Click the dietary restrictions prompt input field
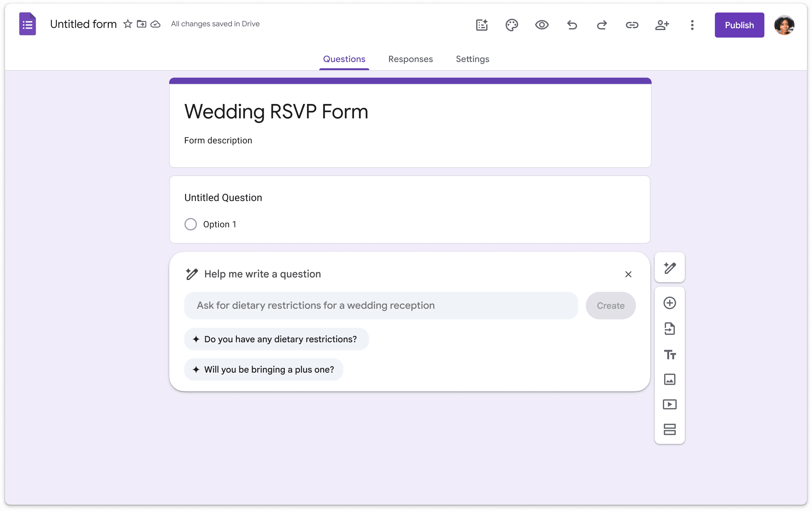 tap(381, 306)
